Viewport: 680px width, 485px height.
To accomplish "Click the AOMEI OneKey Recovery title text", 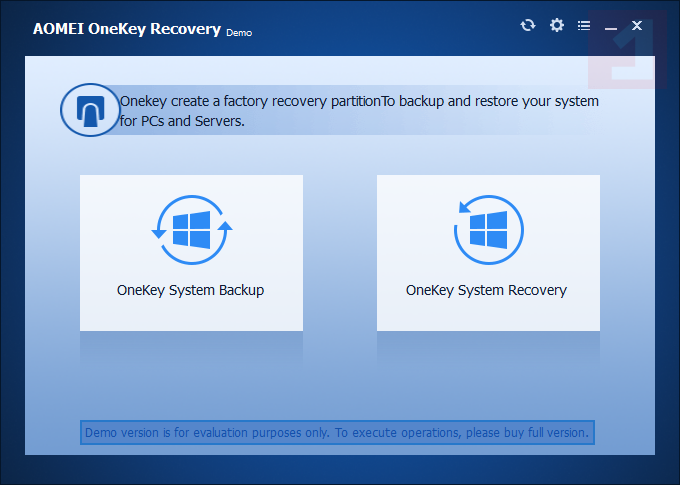I will click(127, 29).
